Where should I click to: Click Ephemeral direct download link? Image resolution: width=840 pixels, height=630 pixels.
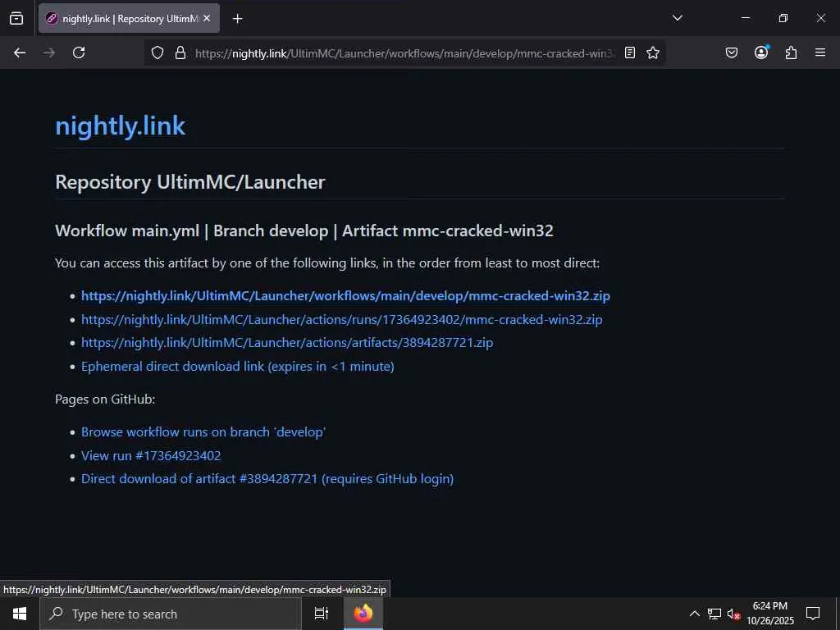point(237,367)
